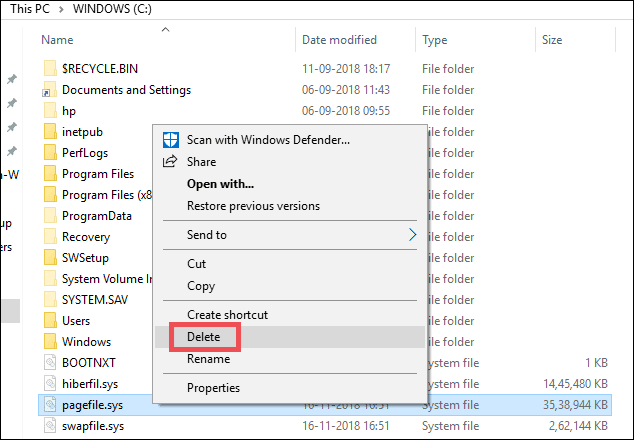
Task: Select the hp folder icon
Action: coord(50,110)
